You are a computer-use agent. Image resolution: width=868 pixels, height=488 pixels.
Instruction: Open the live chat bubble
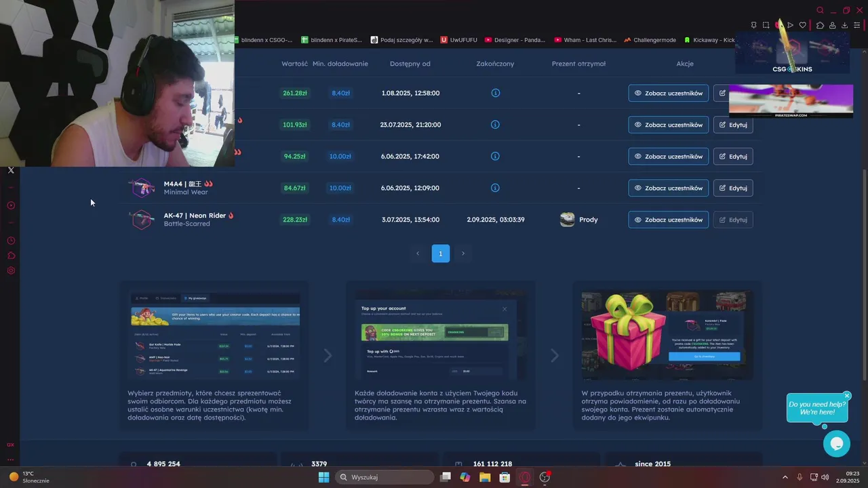pyautogui.click(x=836, y=443)
